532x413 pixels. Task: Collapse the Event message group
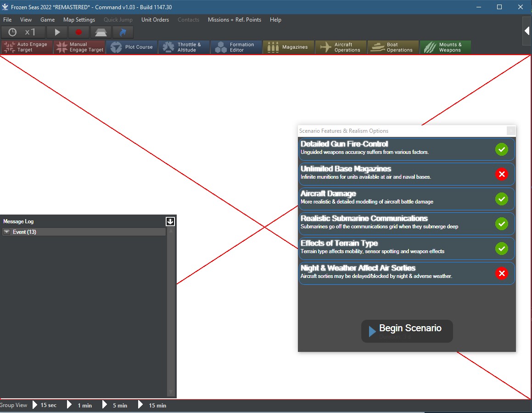point(6,232)
